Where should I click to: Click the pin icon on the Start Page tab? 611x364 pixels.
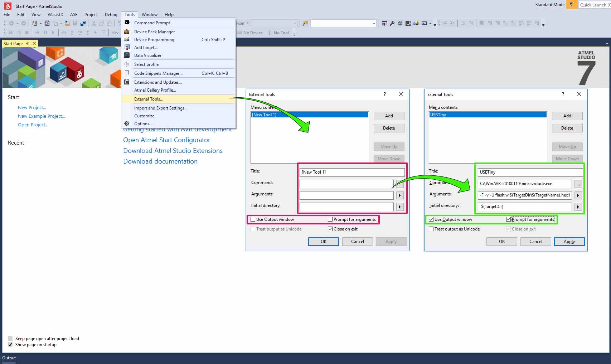[x=28, y=43]
